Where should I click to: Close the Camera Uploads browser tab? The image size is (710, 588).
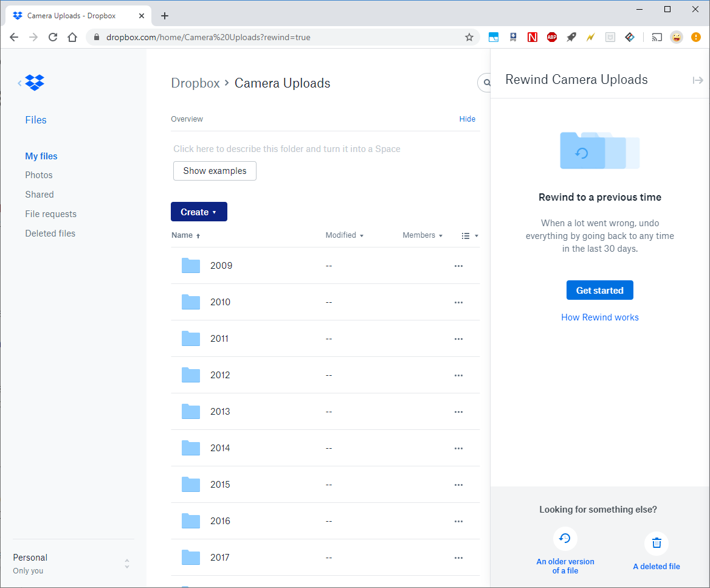click(x=141, y=16)
